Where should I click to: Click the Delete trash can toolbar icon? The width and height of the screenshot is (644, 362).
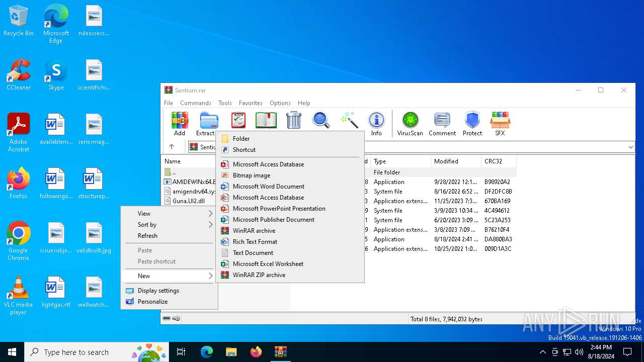(294, 121)
